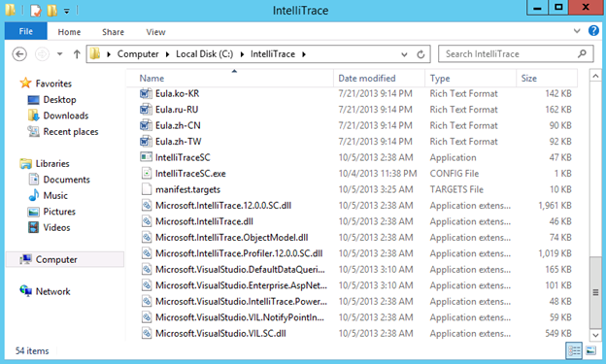
Task: Switch to Large icons view layout
Action: point(590,350)
